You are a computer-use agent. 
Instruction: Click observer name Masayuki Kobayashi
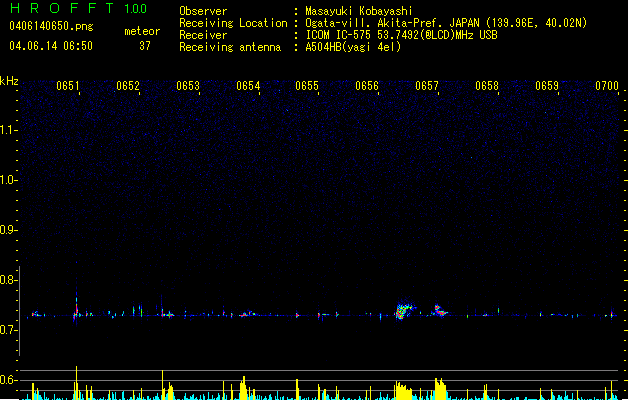tap(359, 11)
